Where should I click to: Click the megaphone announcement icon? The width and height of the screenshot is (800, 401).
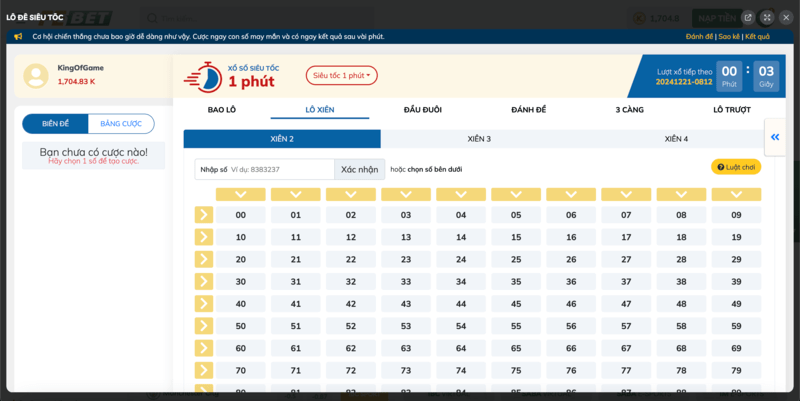tap(18, 37)
